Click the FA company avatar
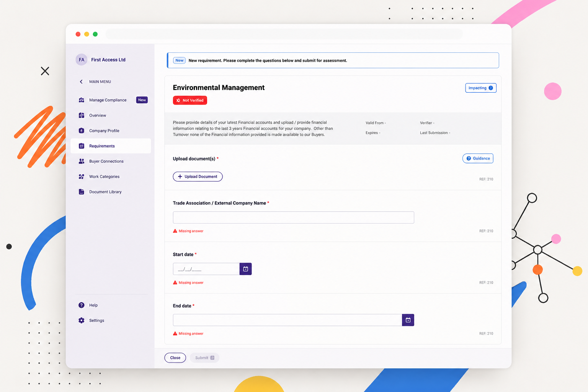588x392 pixels. tap(82, 60)
